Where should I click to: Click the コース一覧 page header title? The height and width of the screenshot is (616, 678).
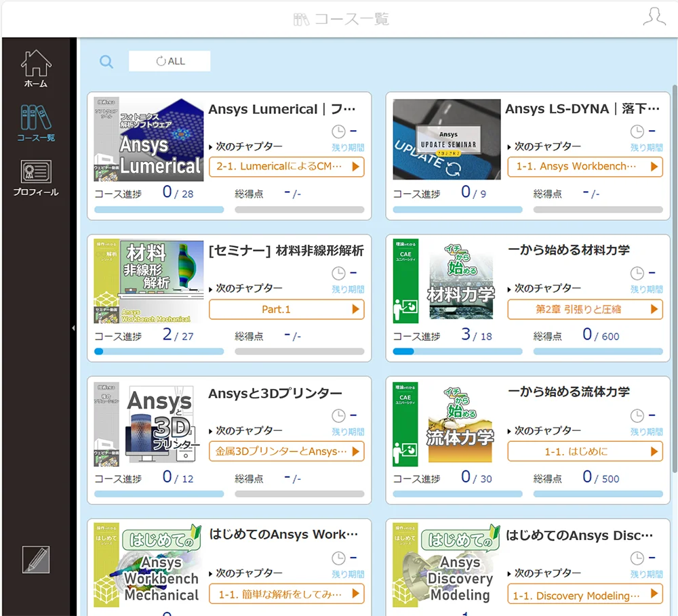[341, 19]
